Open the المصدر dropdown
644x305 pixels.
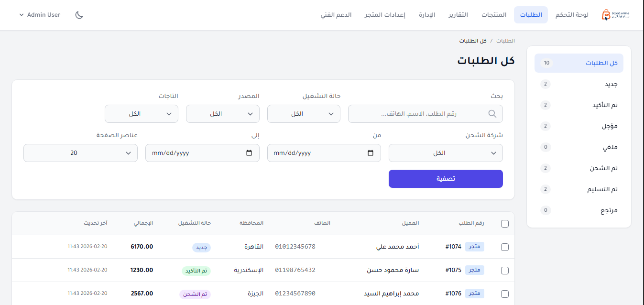click(222, 113)
